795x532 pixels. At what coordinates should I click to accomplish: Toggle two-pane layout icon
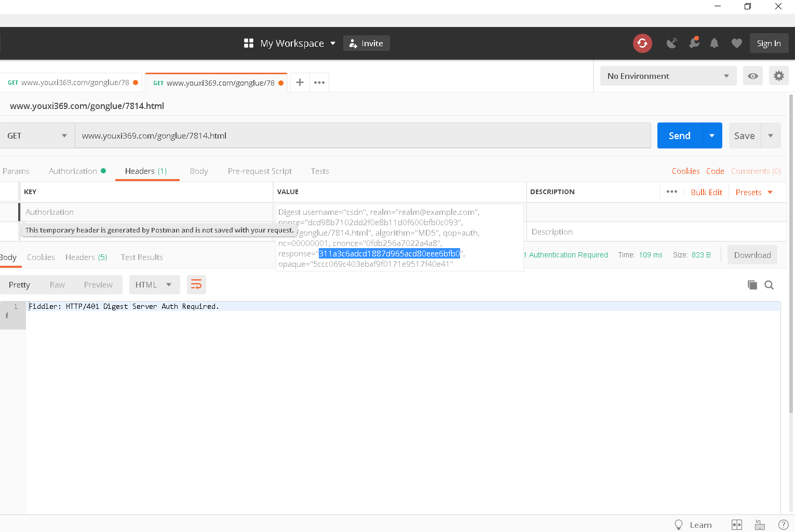click(736, 525)
